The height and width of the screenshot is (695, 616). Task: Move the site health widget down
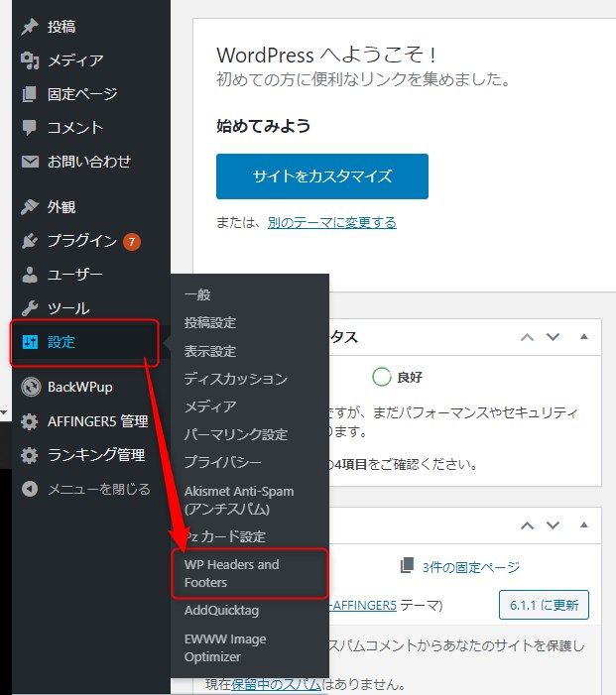click(x=553, y=337)
